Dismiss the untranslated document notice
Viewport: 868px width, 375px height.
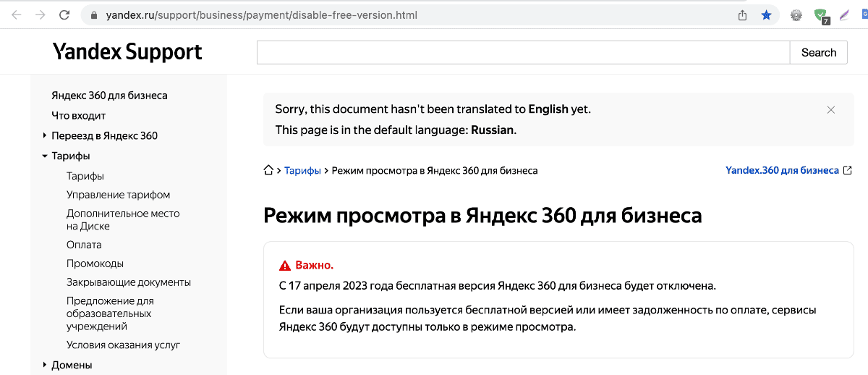tap(831, 110)
